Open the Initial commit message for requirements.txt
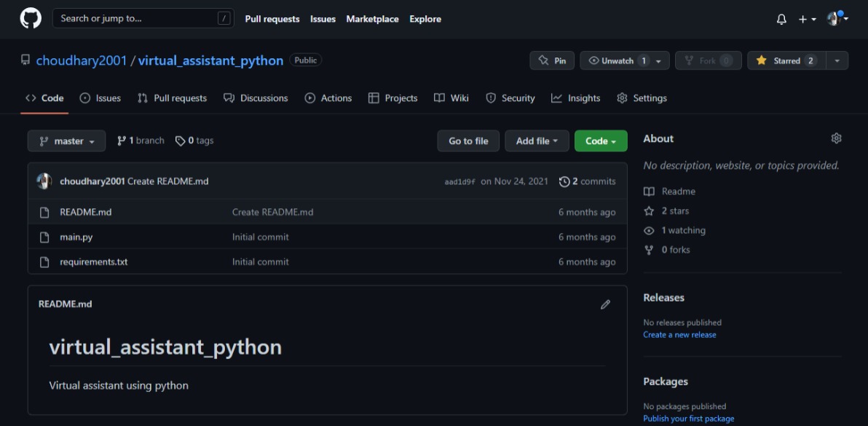Image resolution: width=868 pixels, height=426 pixels. click(260, 261)
